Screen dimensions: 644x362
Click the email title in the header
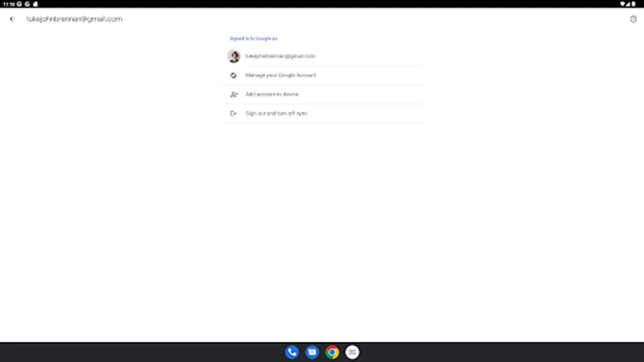74,19
